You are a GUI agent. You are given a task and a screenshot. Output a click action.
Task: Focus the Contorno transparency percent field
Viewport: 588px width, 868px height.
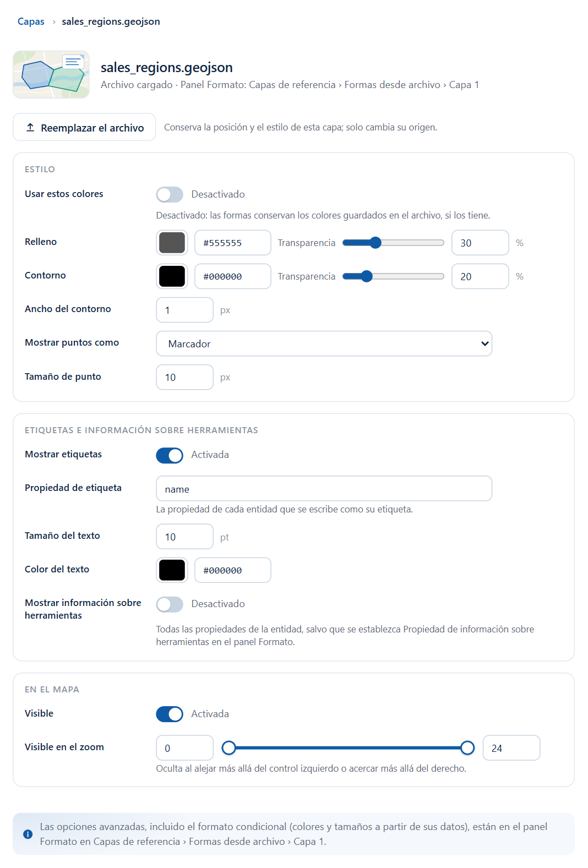(480, 276)
